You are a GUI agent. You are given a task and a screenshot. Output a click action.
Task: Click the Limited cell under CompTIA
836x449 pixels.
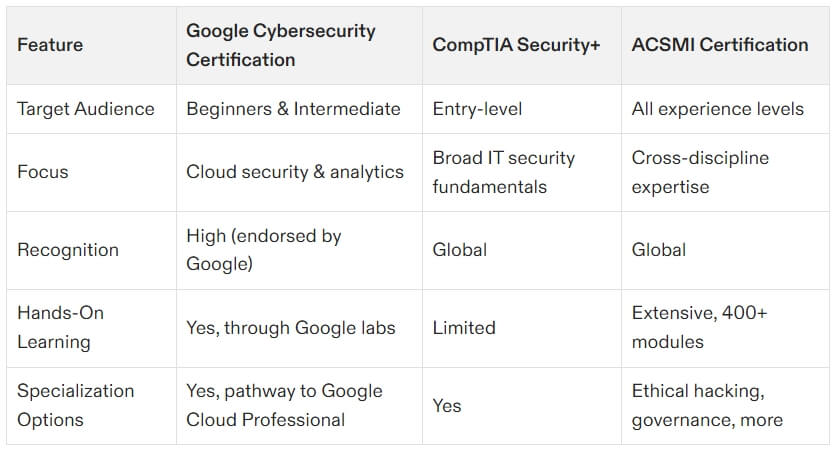point(463,327)
